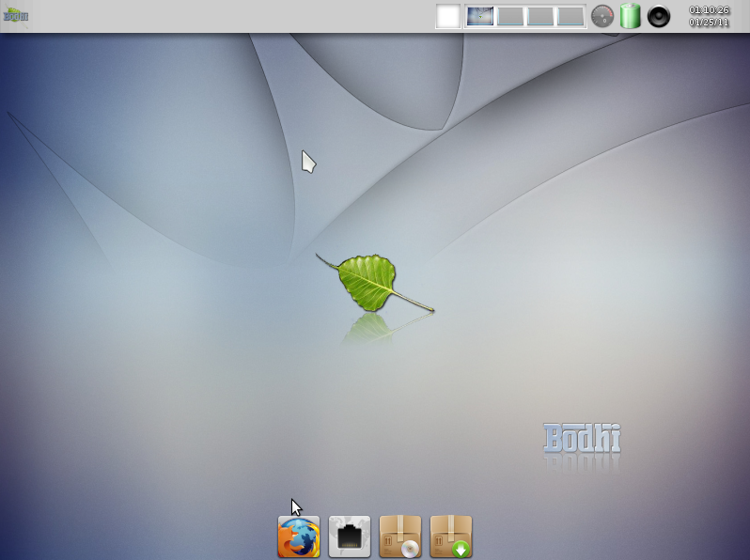Switch to the second virtual desktop
Screen dimensions: 750x560
pos(510,16)
